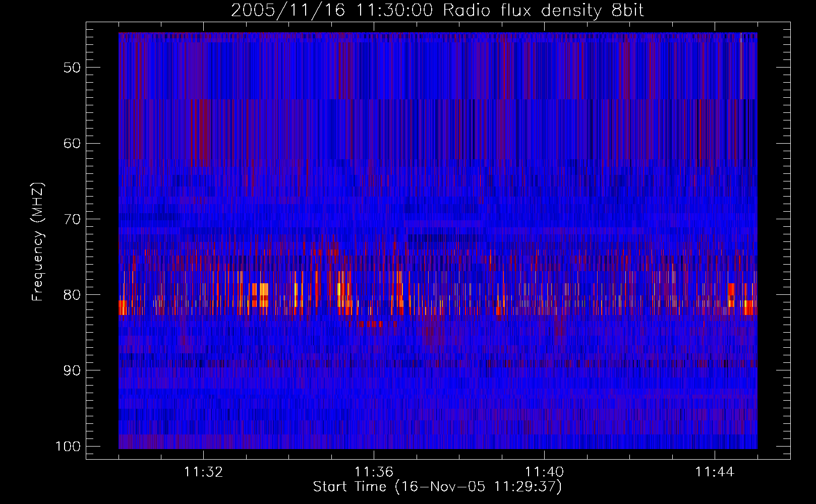Click the 'Frequency (MHZ)' axis label
This screenshot has height=504, width=816.
38,241
